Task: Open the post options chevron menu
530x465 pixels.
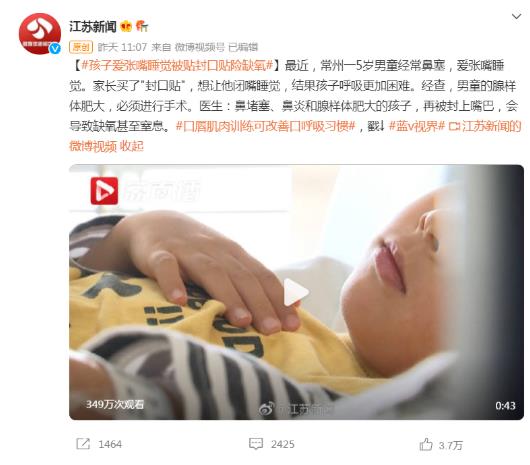Action: tap(516, 16)
